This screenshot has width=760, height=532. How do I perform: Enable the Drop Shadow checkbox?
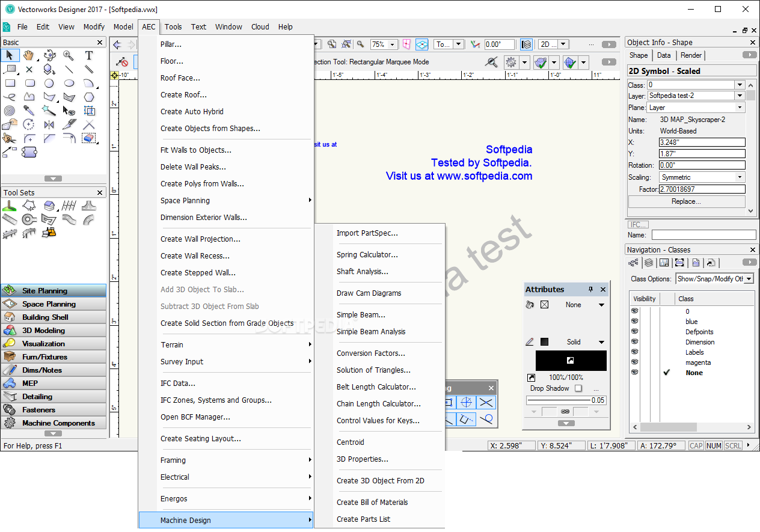point(578,388)
